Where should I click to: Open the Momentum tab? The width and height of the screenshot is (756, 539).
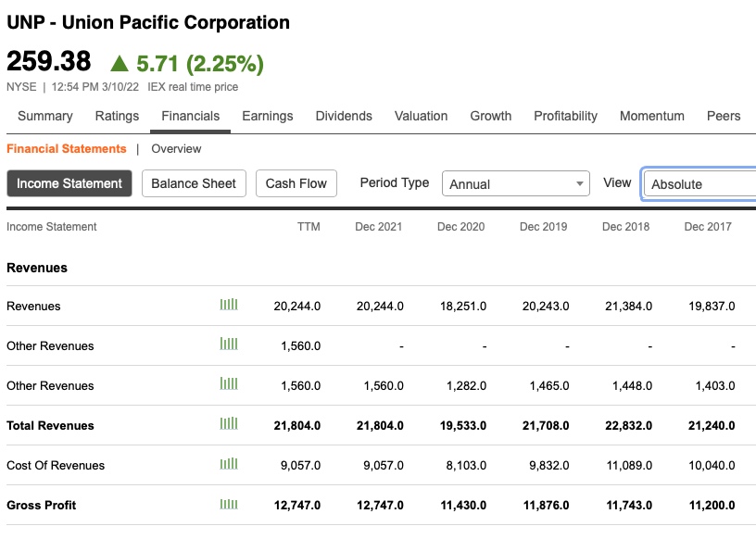[x=652, y=116]
